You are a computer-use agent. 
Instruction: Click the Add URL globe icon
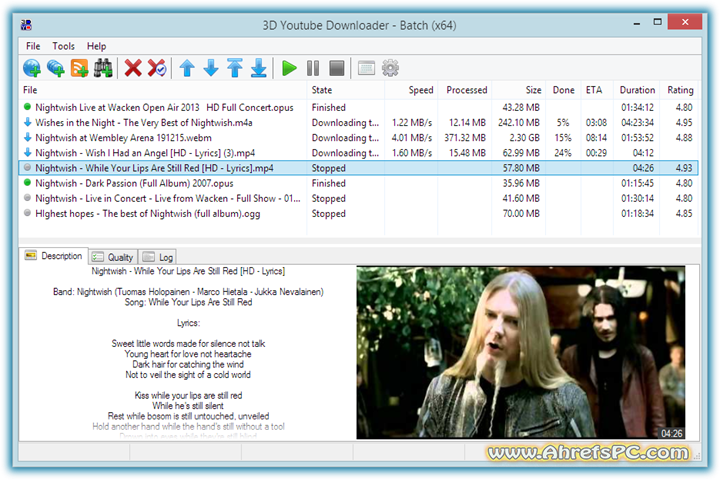[x=32, y=68]
